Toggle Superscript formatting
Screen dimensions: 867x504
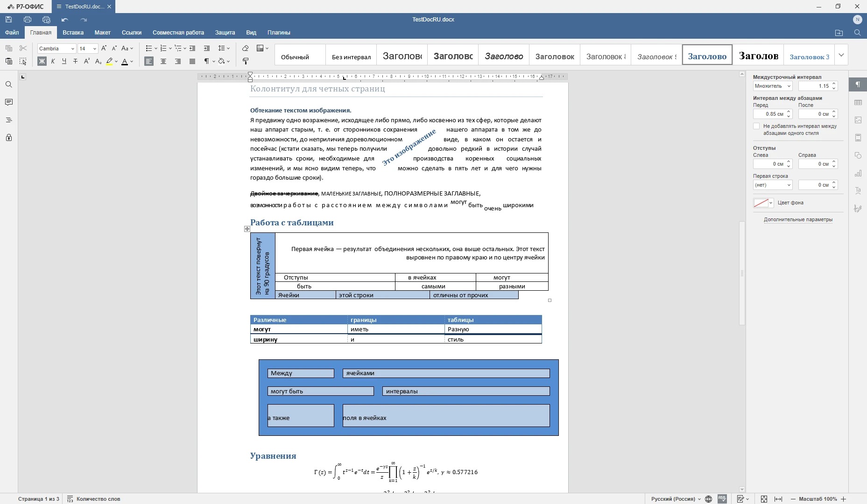86,61
